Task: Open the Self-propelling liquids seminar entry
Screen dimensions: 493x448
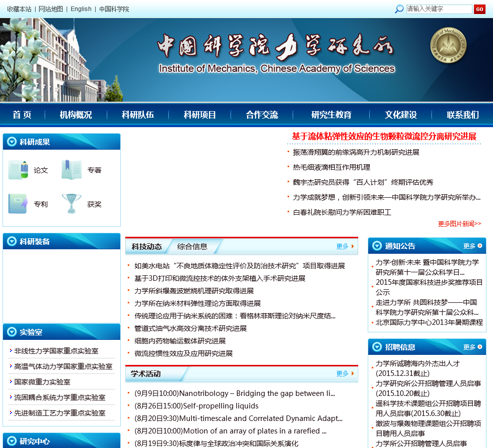Action: point(196,406)
